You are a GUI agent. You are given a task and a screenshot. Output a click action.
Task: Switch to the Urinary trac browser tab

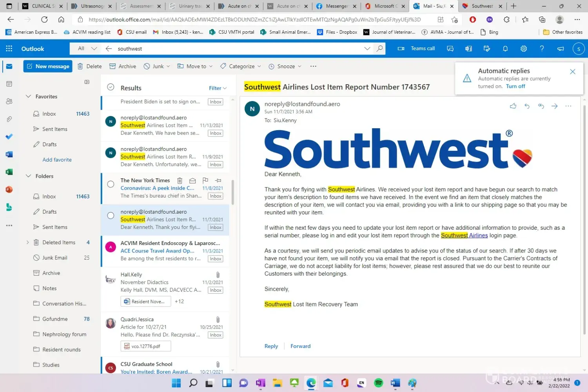[x=190, y=6]
